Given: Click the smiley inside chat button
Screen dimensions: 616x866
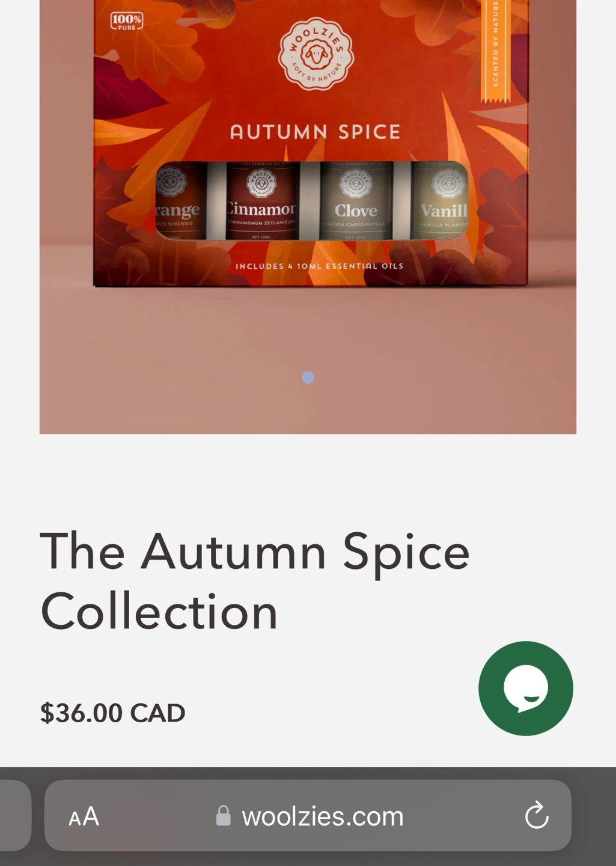Looking at the screenshot, I should pos(526,688).
